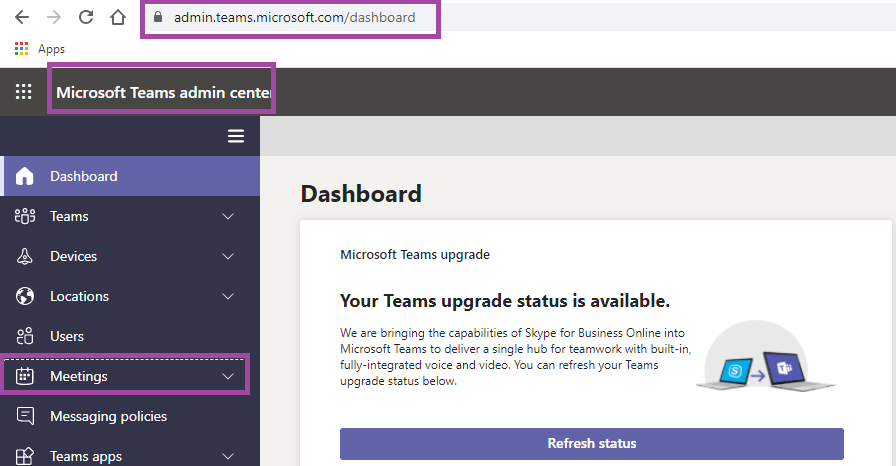Open the Teams navigation item label
This screenshot has width=896, height=466.
click(x=69, y=216)
